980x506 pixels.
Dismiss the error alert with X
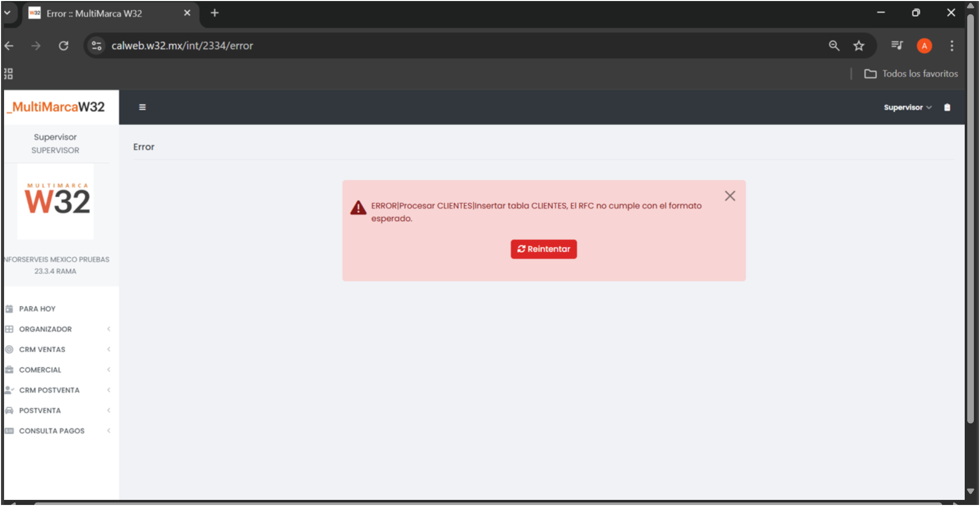[730, 196]
